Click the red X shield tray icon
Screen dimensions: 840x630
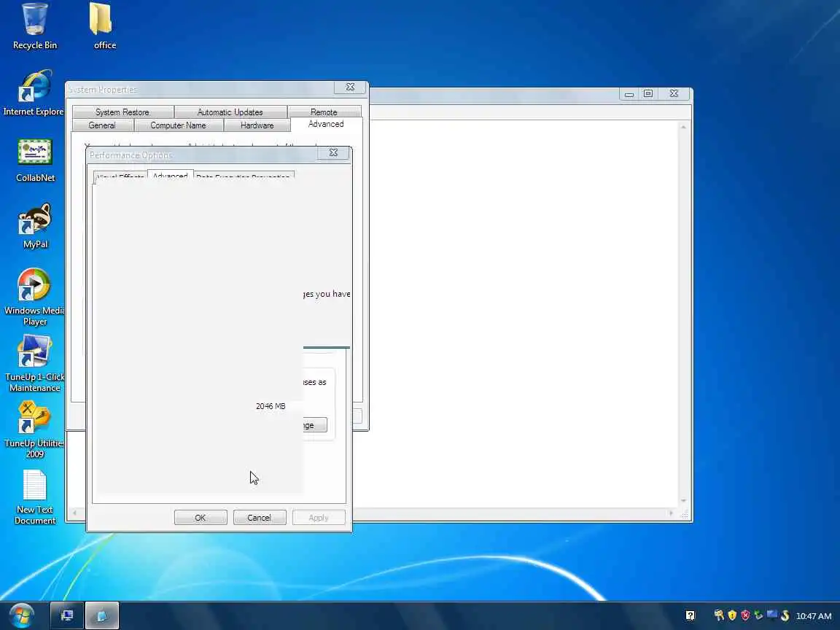pyautogui.click(x=745, y=615)
